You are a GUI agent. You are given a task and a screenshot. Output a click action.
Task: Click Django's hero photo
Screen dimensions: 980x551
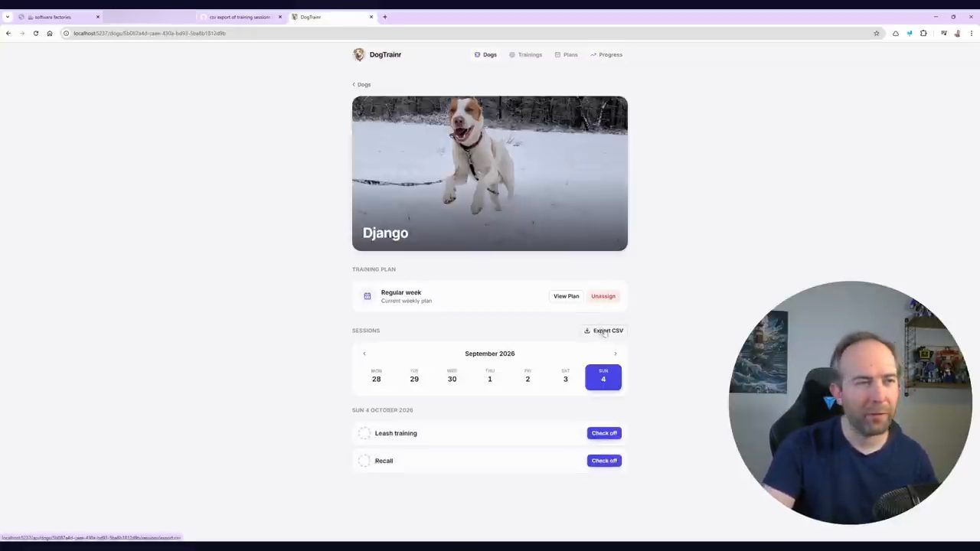pos(490,173)
